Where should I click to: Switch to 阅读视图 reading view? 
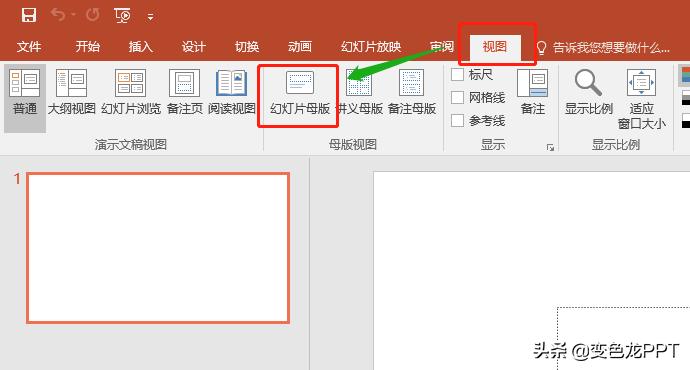pyautogui.click(x=231, y=93)
